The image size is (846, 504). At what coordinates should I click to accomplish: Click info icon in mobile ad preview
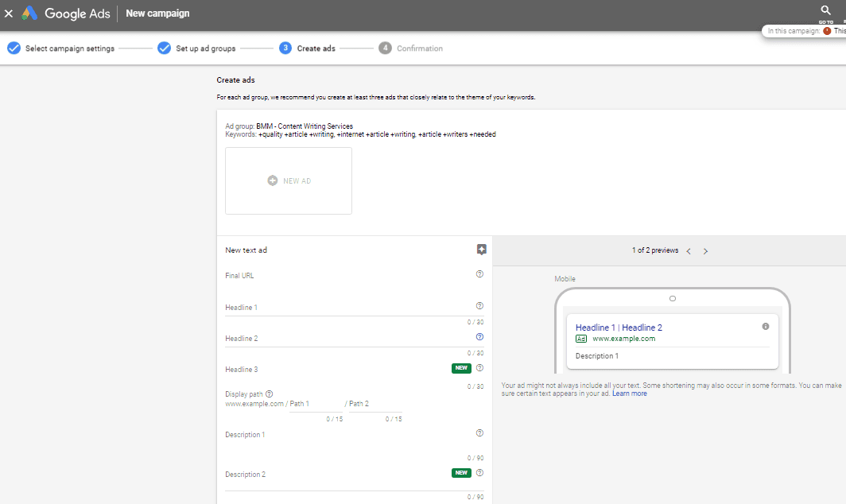tap(766, 327)
